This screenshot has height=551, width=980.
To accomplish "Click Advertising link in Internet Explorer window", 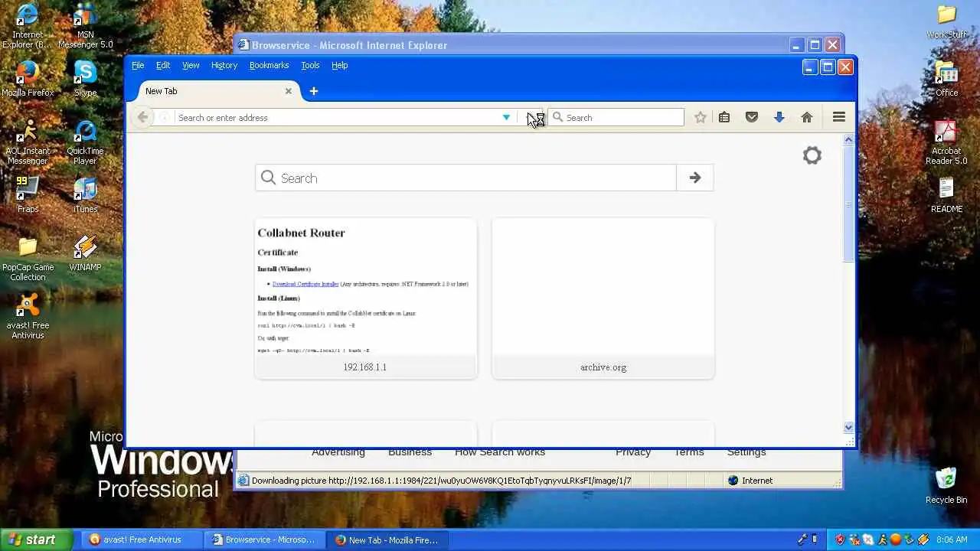I will (x=338, y=452).
